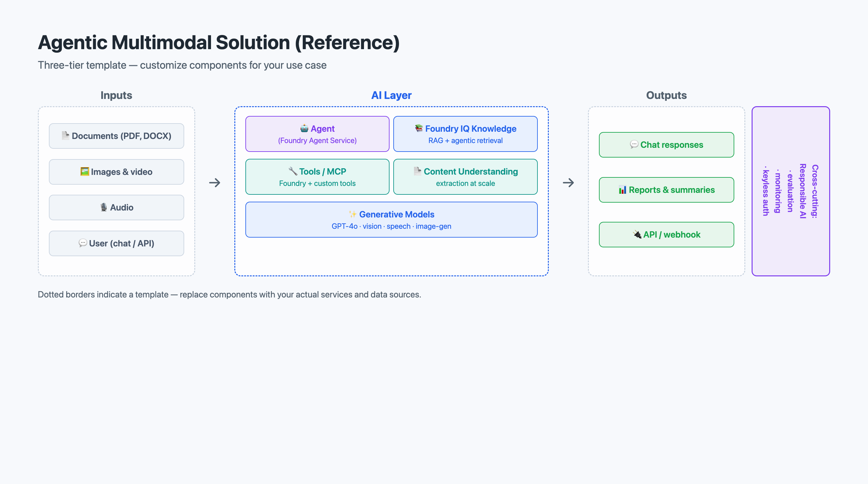Click the '· monitoring' vertical text

tap(778, 191)
